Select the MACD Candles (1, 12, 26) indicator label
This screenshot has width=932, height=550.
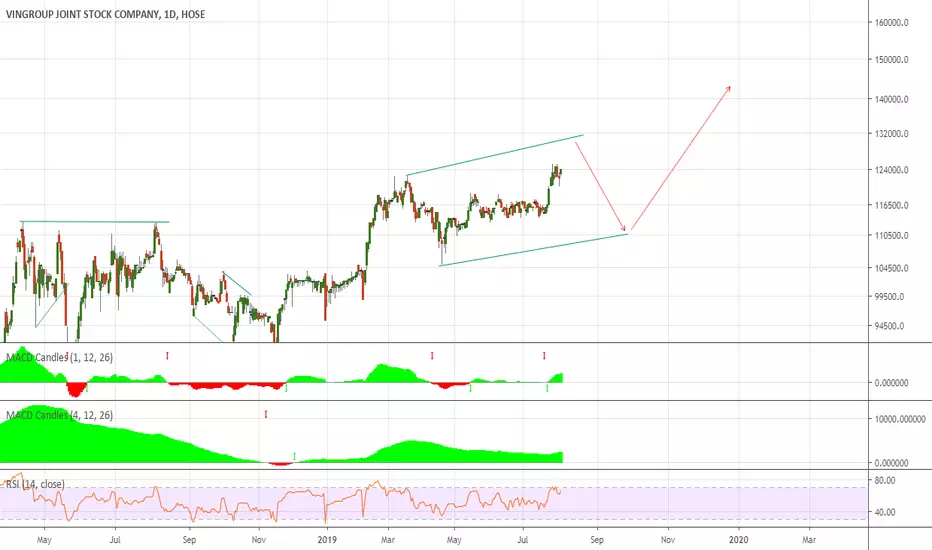(x=59, y=357)
